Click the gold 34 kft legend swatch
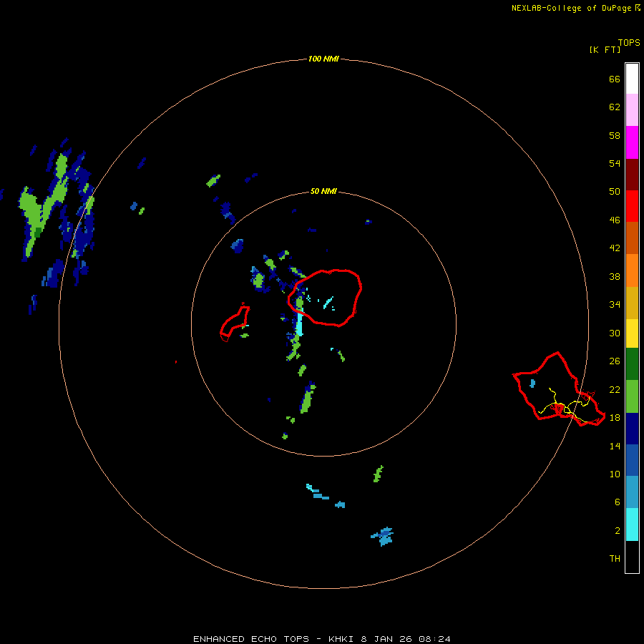The image size is (644, 644). [x=632, y=303]
